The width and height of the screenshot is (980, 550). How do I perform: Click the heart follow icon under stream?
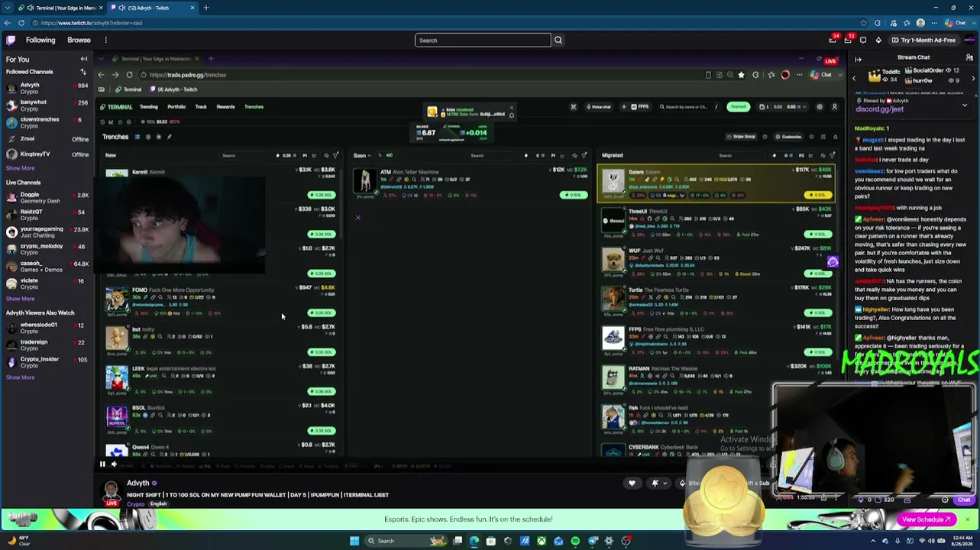(632, 483)
